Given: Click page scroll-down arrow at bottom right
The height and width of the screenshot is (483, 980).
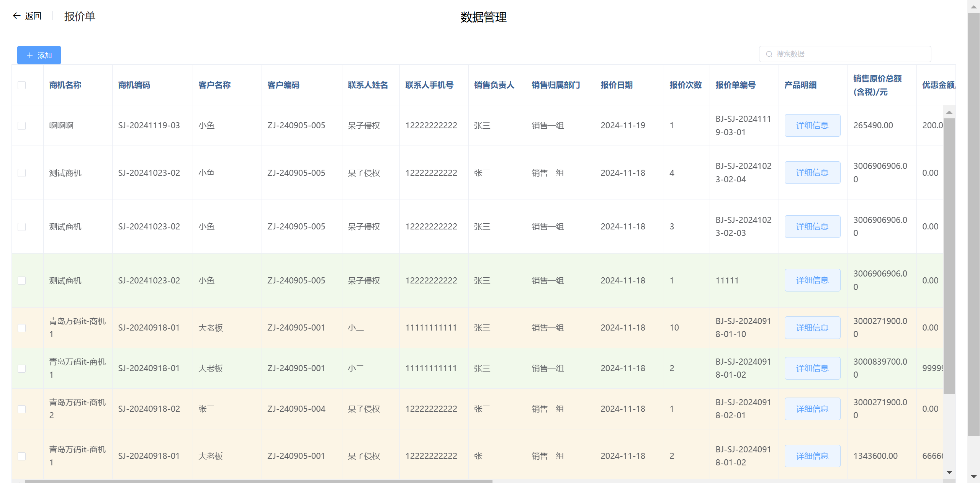Looking at the screenshot, I should (973, 476).
